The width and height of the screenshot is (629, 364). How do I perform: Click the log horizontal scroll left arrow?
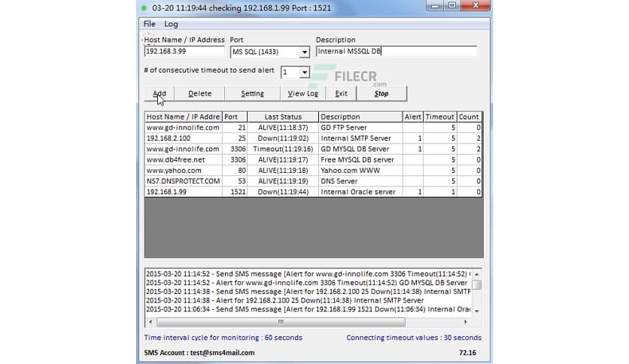(150, 322)
